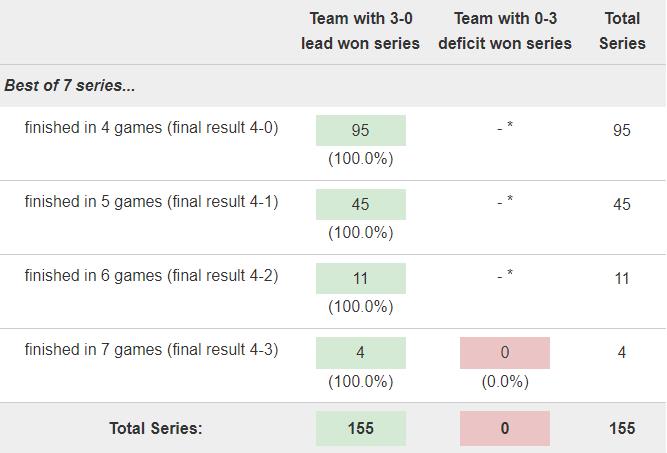Screen dimensions: 667x453
Task: Click the 'Best of 7 series...' heading
Action: click(x=70, y=85)
